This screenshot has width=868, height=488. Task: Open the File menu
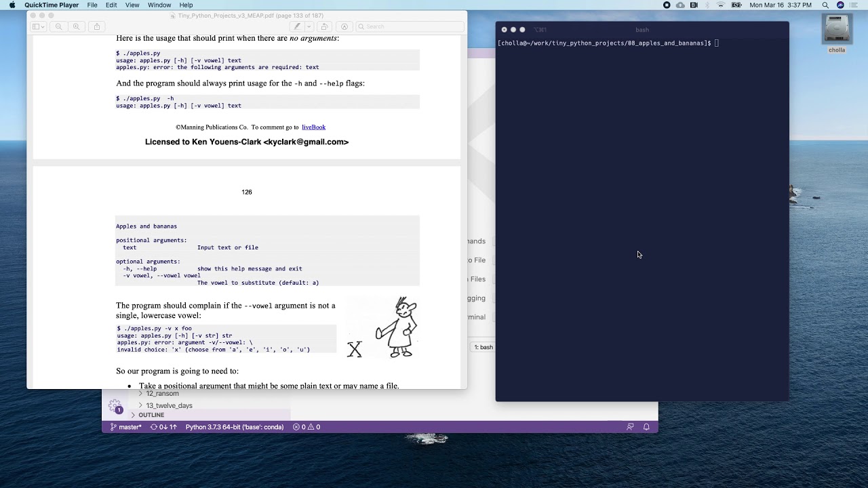[92, 5]
